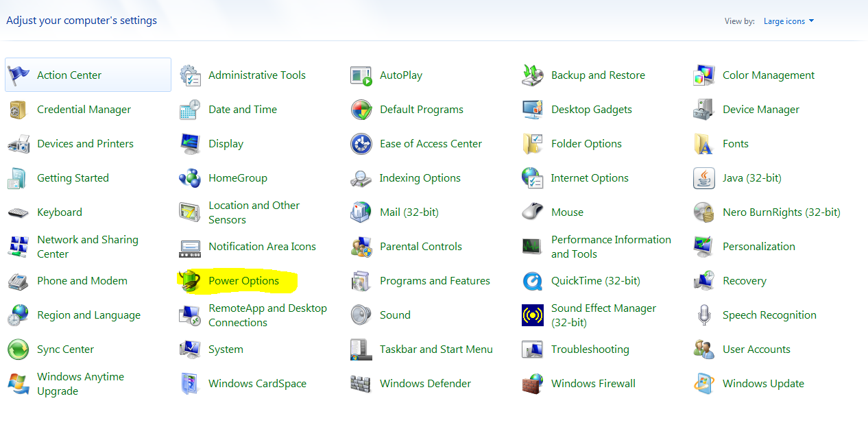Open Administrative Tools icon
The image size is (868, 429).
pyautogui.click(x=190, y=75)
